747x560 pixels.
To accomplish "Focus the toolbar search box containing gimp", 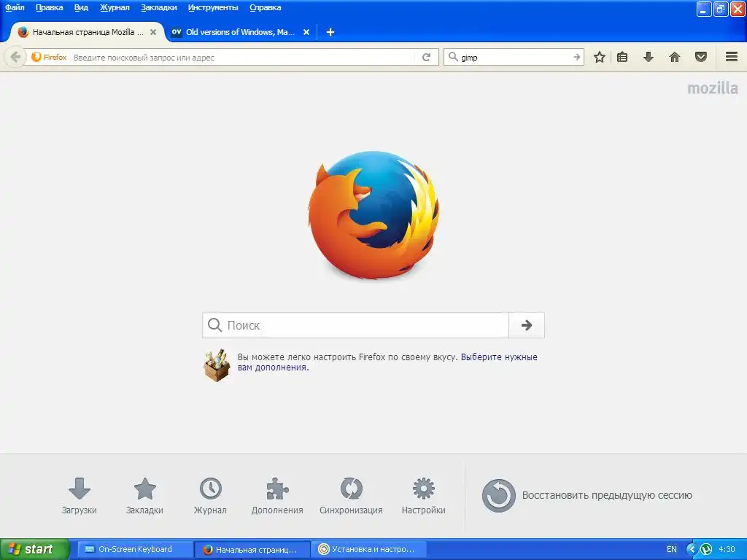I will (x=514, y=57).
